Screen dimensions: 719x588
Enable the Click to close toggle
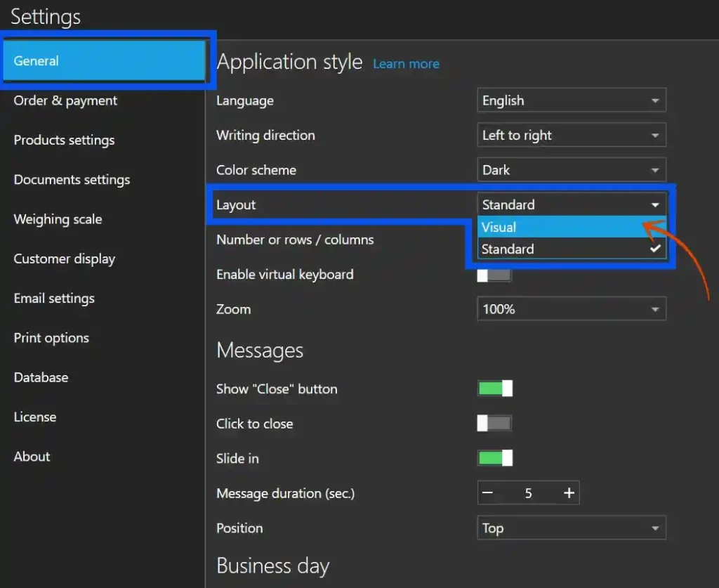point(495,423)
